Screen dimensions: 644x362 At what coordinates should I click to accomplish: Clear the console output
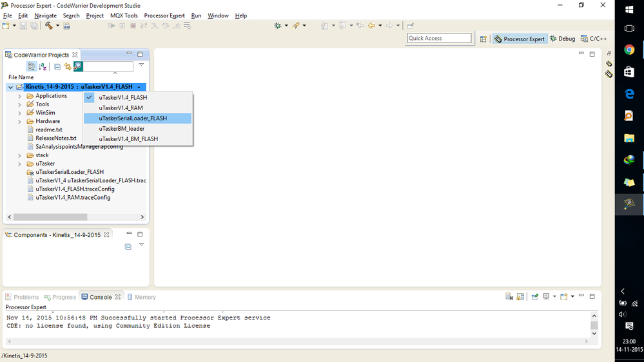[x=509, y=296]
